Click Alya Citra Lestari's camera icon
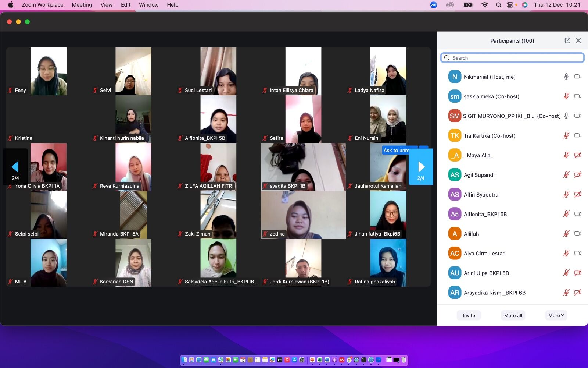Viewport: 588px width, 368px height. click(578, 253)
